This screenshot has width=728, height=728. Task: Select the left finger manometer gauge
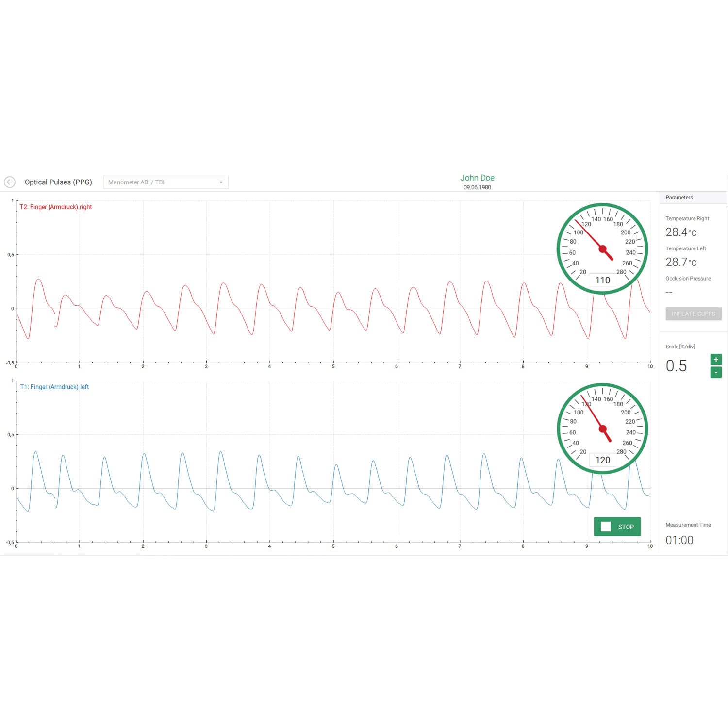tap(602, 429)
